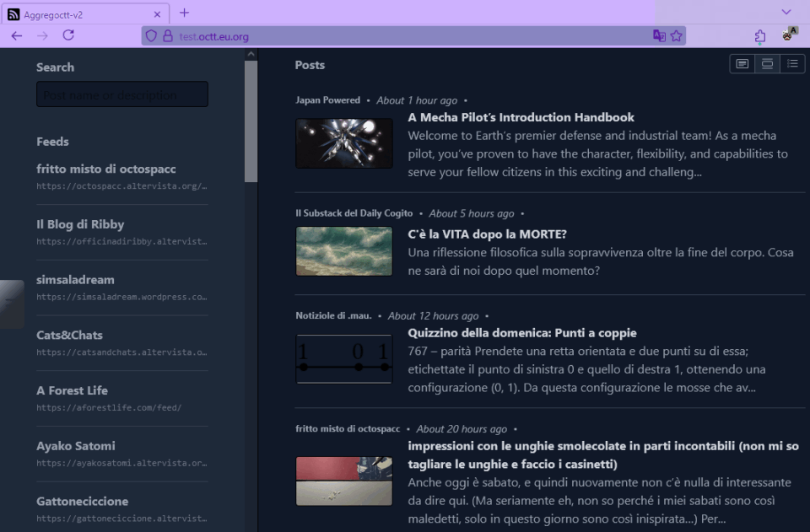Screen dimensions: 810x532
Task: Open the browser extensions puzzle icon
Action: 760,36
